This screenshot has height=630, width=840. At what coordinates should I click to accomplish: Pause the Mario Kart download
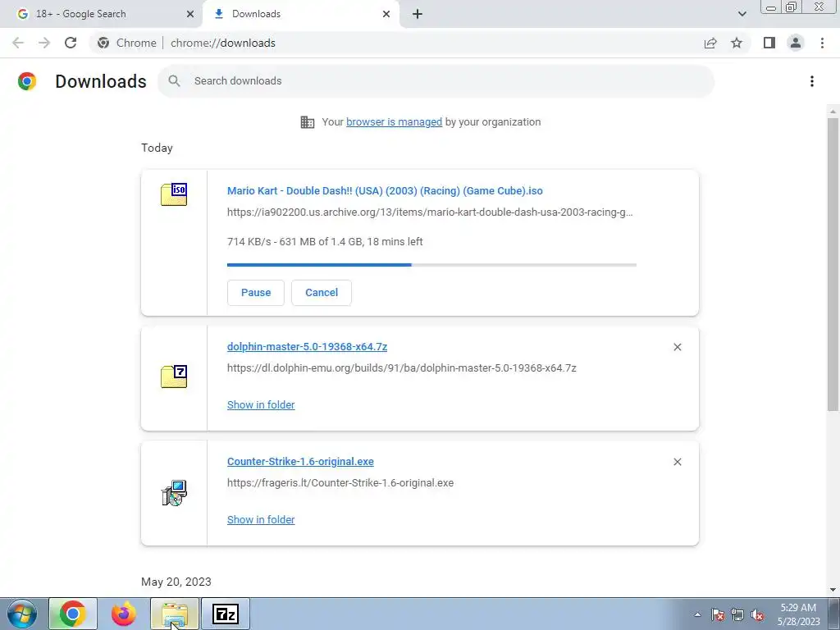[256, 293]
